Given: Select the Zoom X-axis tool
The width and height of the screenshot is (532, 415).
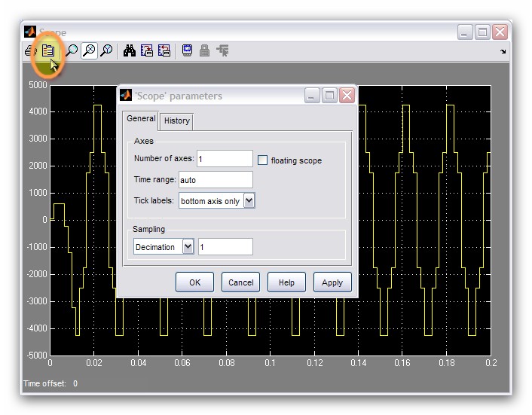Looking at the screenshot, I should (89, 51).
